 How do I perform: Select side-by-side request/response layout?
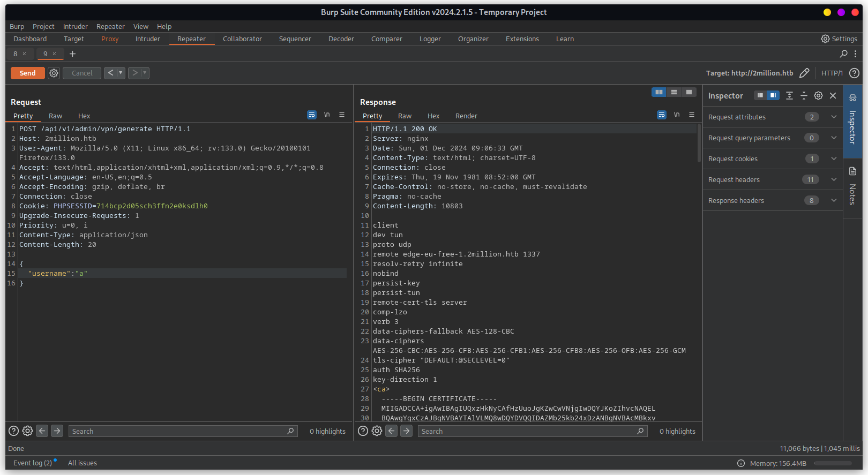tap(659, 92)
